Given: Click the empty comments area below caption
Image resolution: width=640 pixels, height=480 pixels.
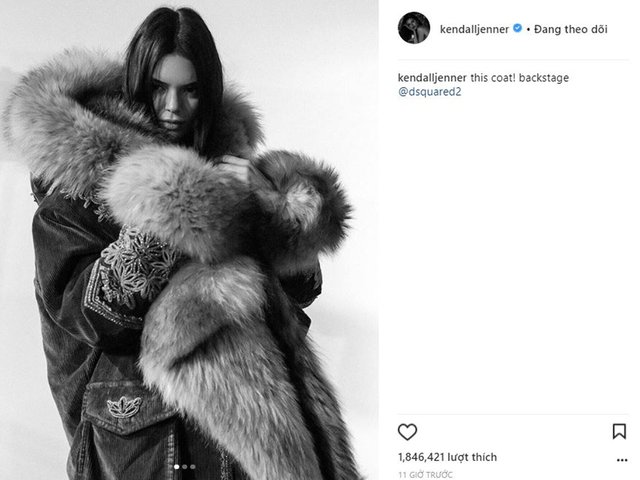Looking at the screenshot, I should coord(513,253).
